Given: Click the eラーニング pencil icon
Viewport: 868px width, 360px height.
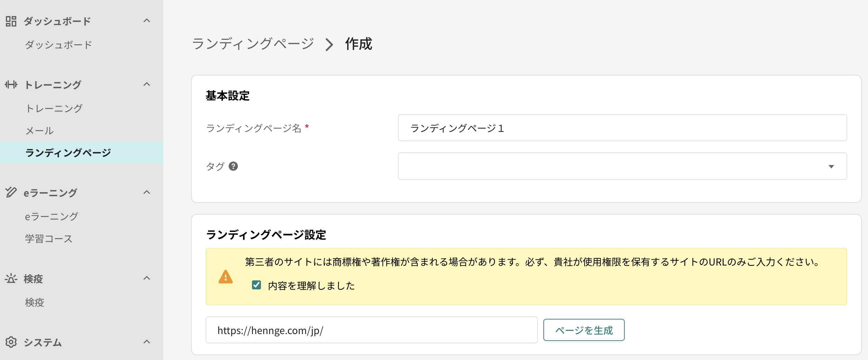Looking at the screenshot, I should (11, 192).
